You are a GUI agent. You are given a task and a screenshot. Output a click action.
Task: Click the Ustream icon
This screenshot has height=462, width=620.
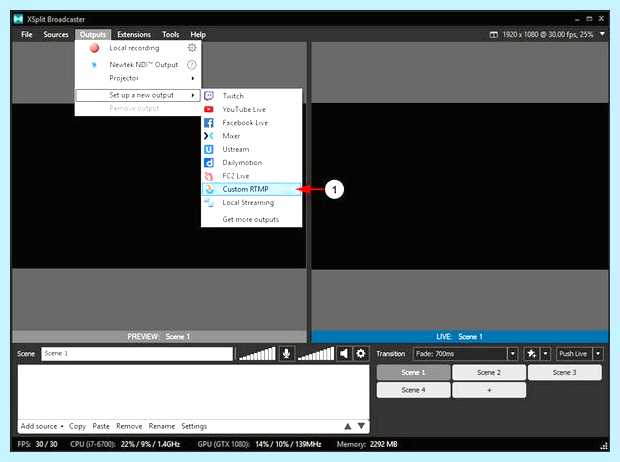coord(209,149)
